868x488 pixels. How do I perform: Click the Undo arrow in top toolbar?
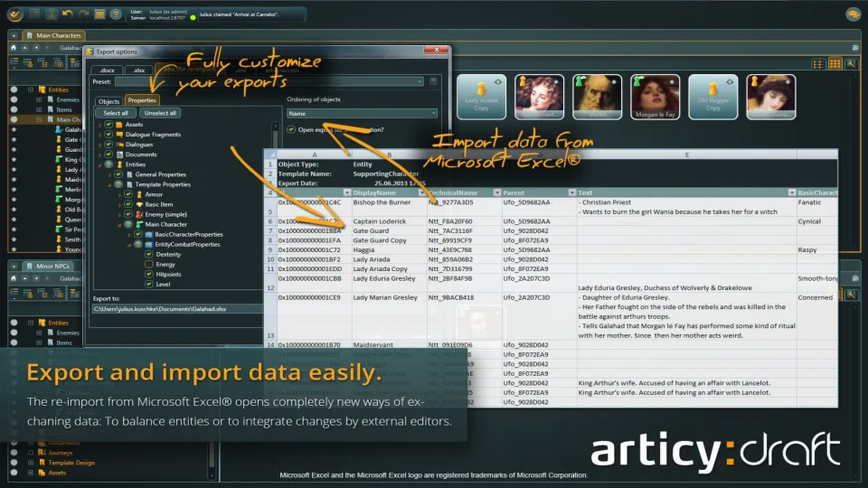(67, 14)
